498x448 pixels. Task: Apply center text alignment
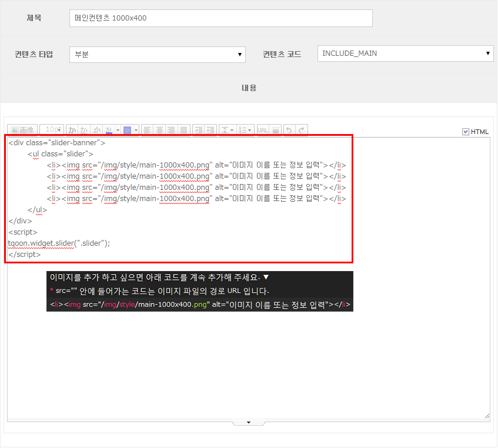tap(159, 130)
